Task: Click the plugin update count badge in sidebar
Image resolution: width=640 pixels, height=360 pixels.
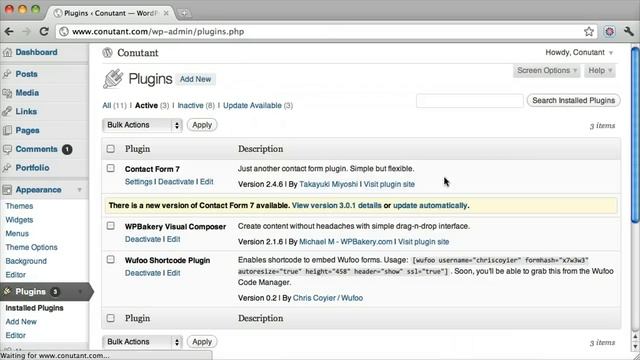Action: pyautogui.click(x=55, y=291)
